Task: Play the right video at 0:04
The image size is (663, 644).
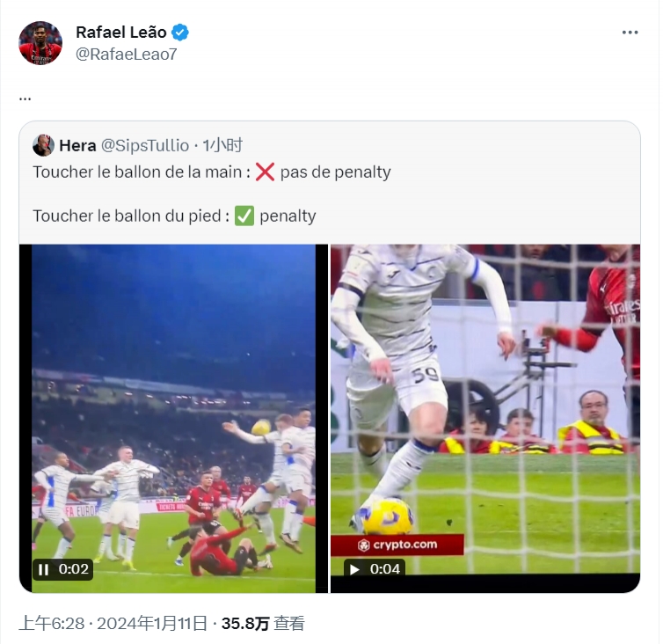Action: [354, 569]
